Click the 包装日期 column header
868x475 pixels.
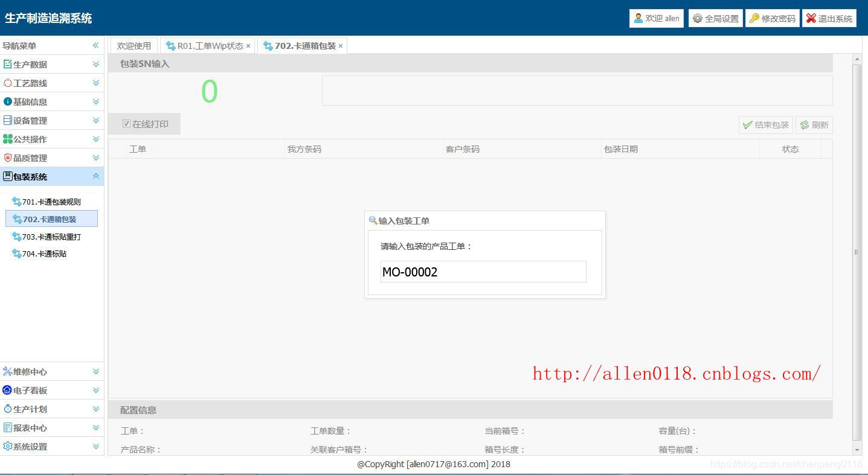(680, 149)
